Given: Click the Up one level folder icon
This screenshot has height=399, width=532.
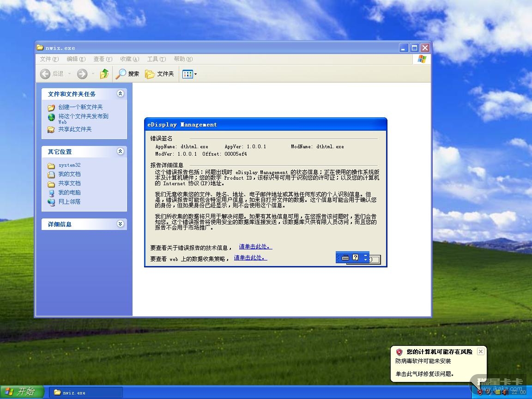Looking at the screenshot, I should pyautogui.click(x=105, y=74).
